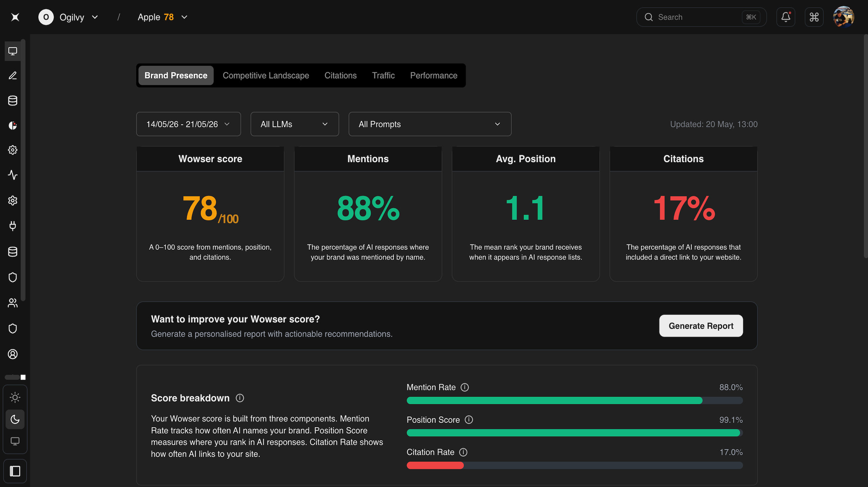Click the red 17% Citations value
The width and height of the screenshot is (868, 487).
click(684, 209)
